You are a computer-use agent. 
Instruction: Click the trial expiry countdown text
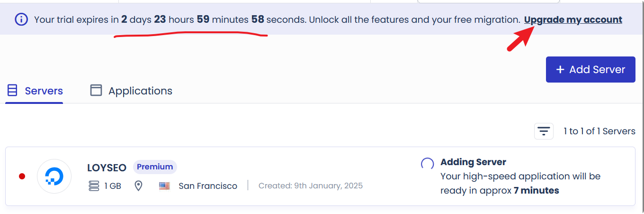coord(192,19)
